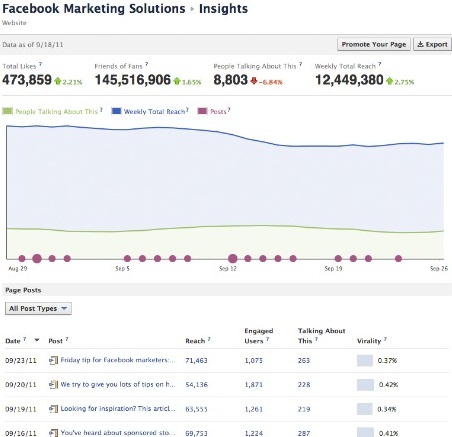
Task: Click the post type icon for 09/20/11 row
Action: pos(53,385)
